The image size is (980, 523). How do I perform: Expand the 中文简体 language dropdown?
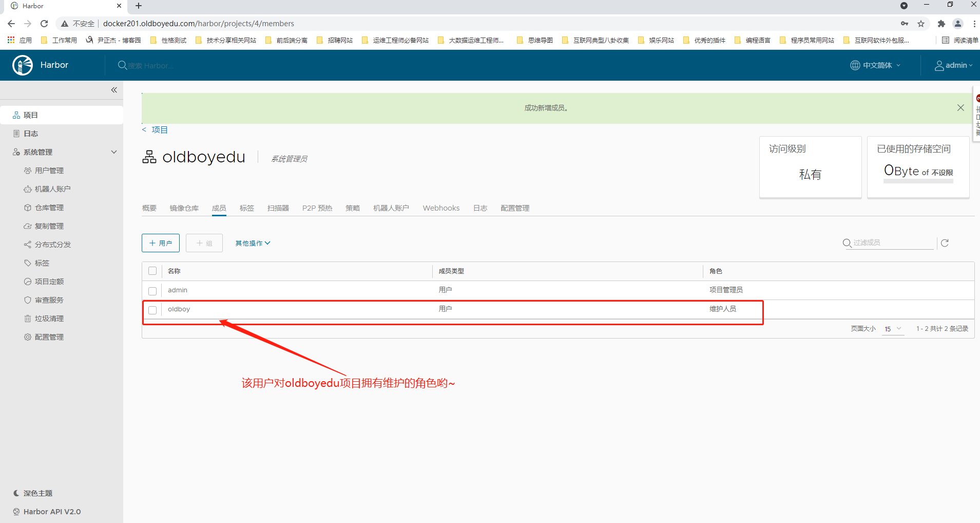click(x=876, y=65)
